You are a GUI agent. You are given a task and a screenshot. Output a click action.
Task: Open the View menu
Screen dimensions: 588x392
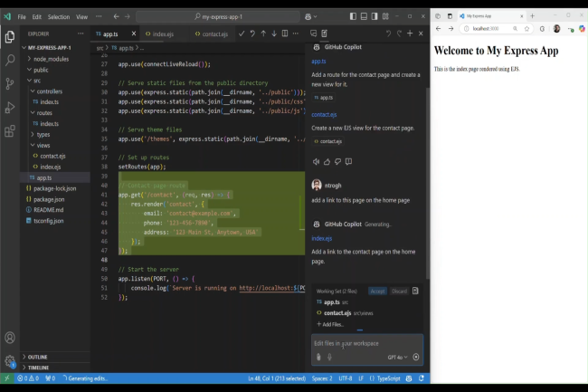(x=81, y=17)
